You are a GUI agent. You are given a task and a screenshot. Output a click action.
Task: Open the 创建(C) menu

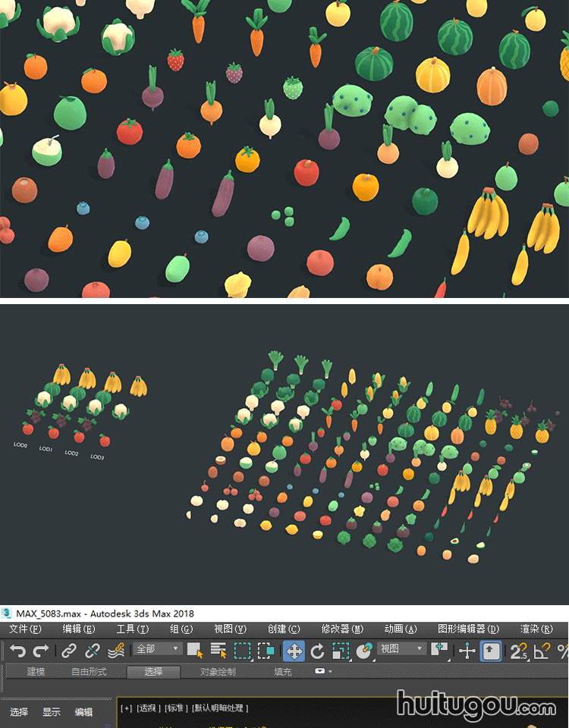(x=284, y=629)
